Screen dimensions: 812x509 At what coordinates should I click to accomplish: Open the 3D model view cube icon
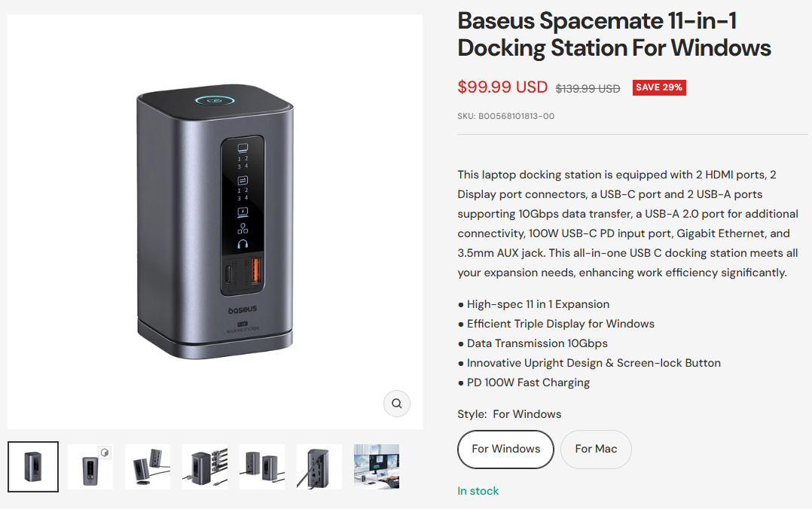point(105,453)
